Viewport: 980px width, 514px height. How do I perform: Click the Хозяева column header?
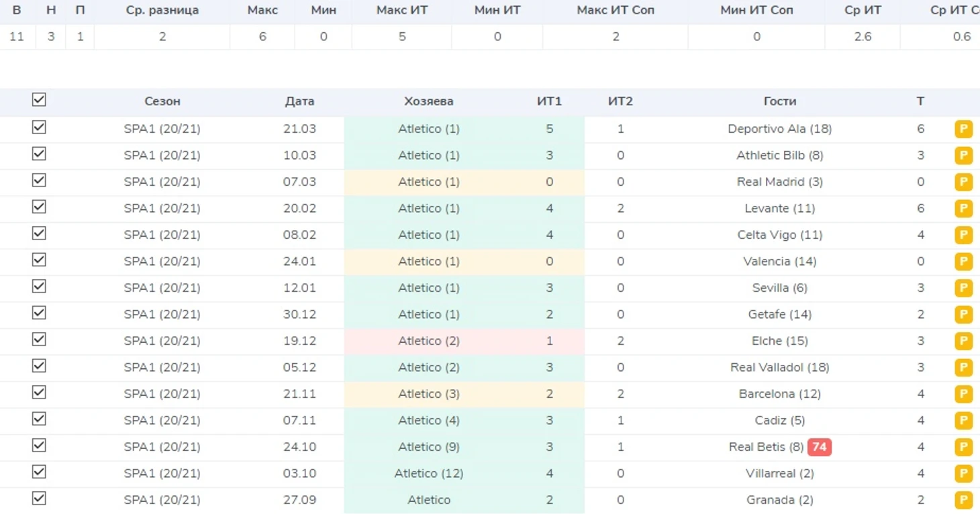pyautogui.click(x=429, y=101)
